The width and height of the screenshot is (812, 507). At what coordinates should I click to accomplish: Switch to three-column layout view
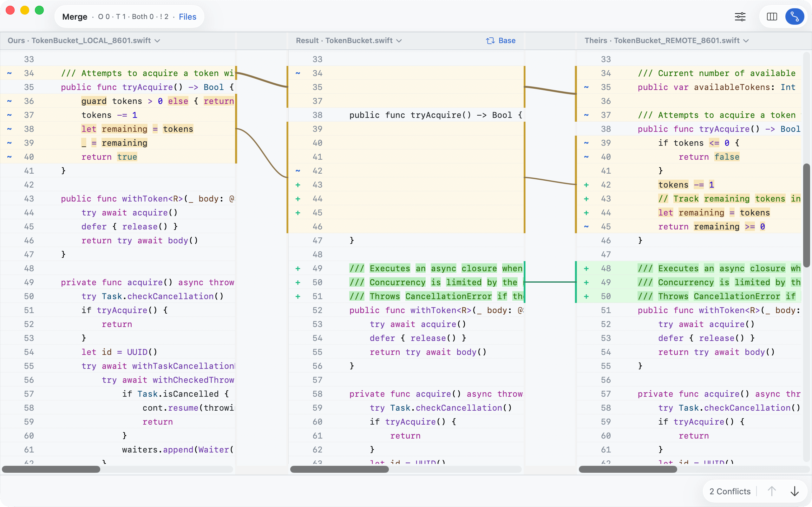(x=772, y=17)
